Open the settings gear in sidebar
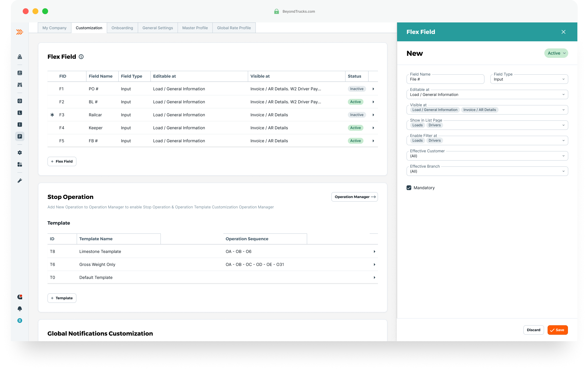 pos(20,153)
